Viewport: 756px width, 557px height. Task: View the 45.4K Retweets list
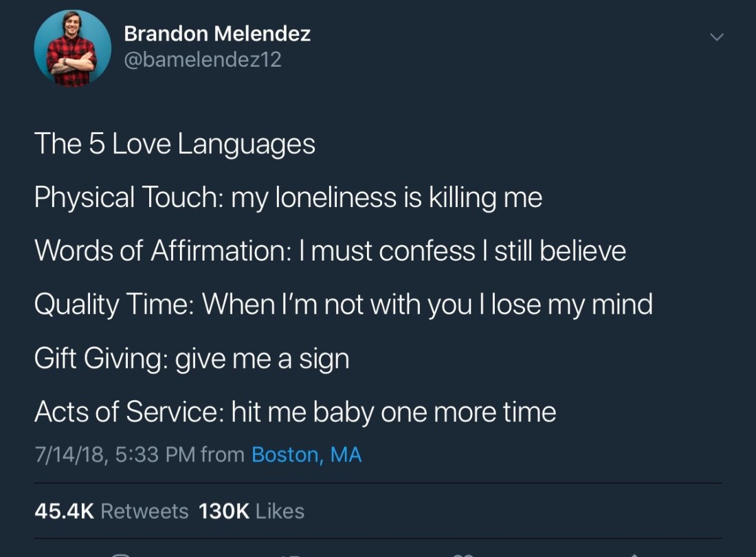(111, 511)
